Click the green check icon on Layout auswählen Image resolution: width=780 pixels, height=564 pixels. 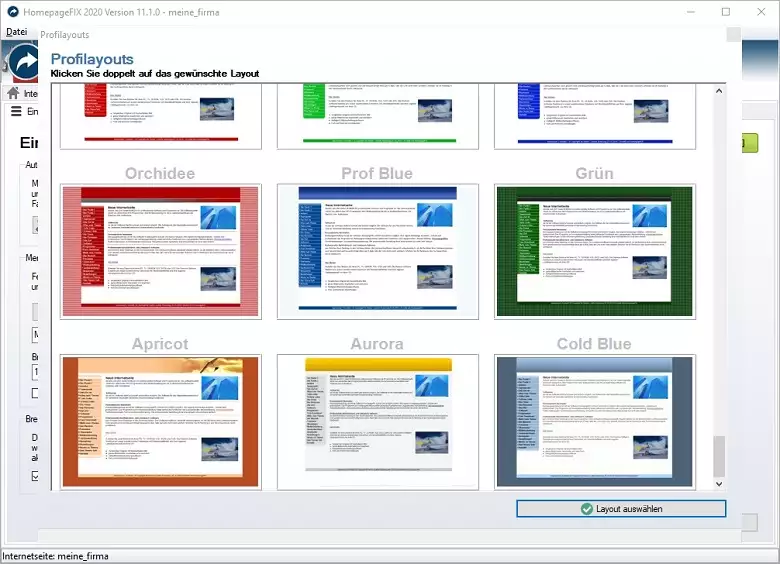(x=586, y=509)
